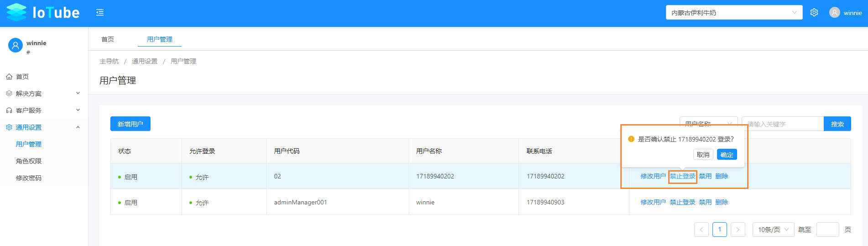Click 删除 for user 17189940202
The width and height of the screenshot is (868, 246).
(722, 176)
